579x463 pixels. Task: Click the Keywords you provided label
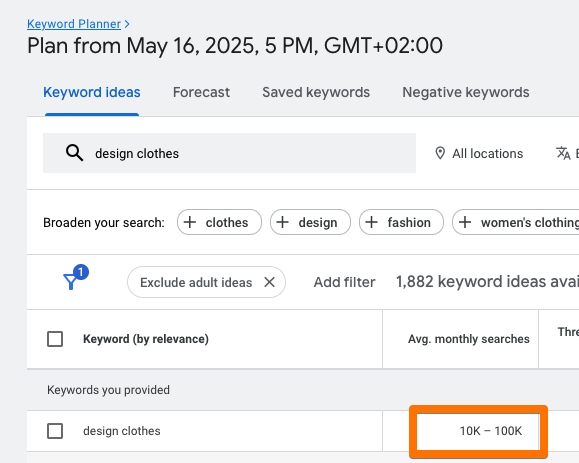click(x=108, y=390)
